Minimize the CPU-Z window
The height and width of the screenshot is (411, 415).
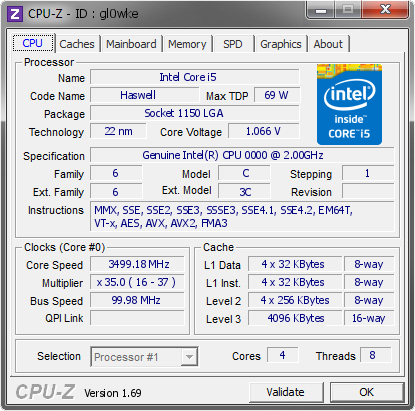(x=321, y=10)
